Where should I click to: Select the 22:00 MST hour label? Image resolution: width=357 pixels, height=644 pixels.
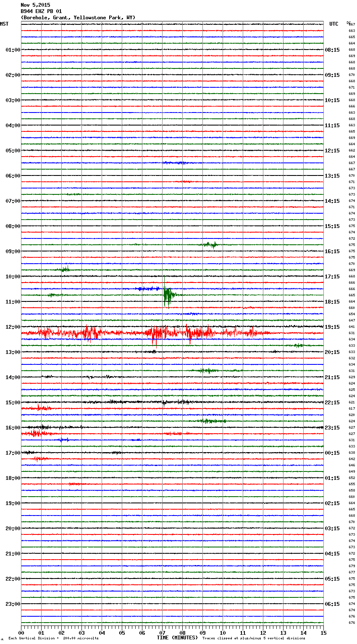[13, 579]
